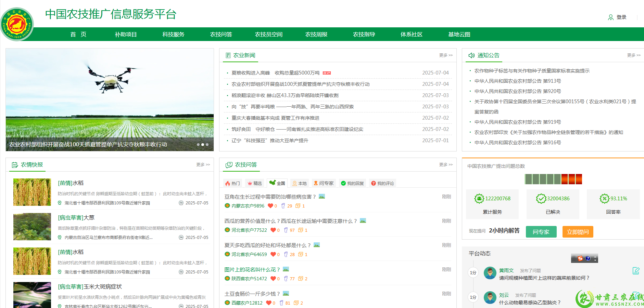Viewport: 644px width, 308px height.
Task: Click the clock icon of the 大葱 entry
Action: pyautogui.click(x=181, y=237)
